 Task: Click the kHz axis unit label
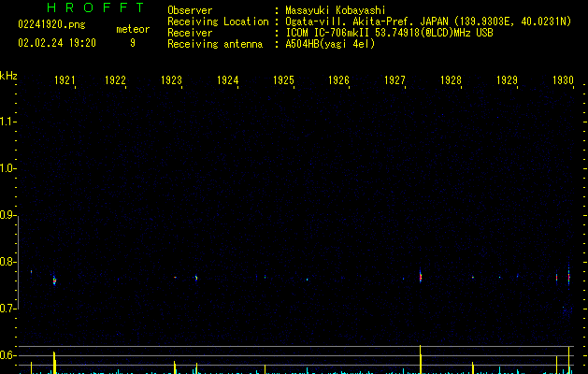tap(8, 76)
